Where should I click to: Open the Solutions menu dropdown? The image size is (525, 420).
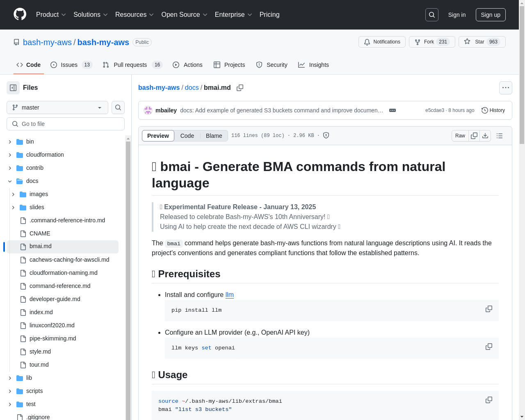coord(91,15)
